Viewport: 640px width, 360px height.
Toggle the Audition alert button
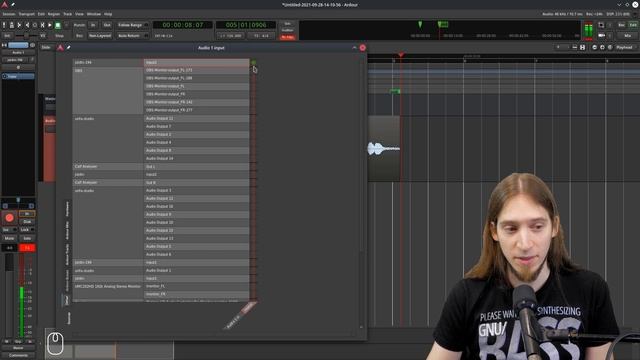(287, 30)
